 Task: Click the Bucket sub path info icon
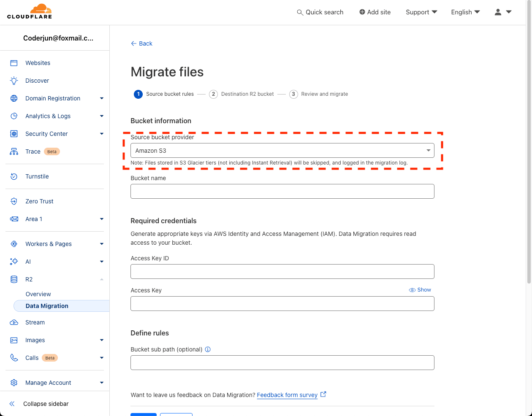point(208,349)
